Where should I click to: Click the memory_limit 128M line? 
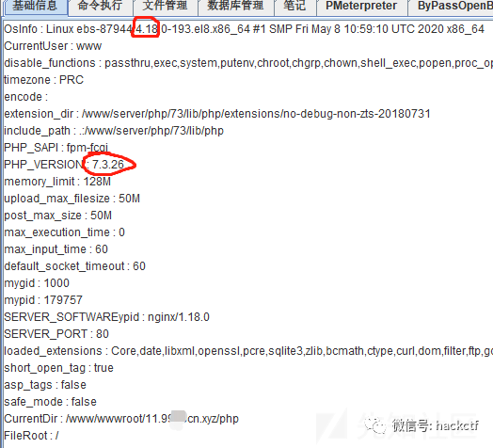[x=57, y=182]
